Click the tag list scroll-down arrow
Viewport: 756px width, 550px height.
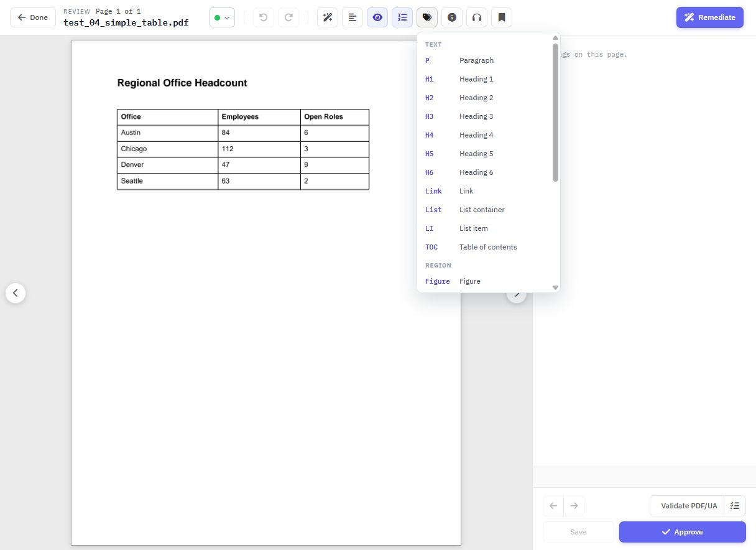(x=555, y=287)
